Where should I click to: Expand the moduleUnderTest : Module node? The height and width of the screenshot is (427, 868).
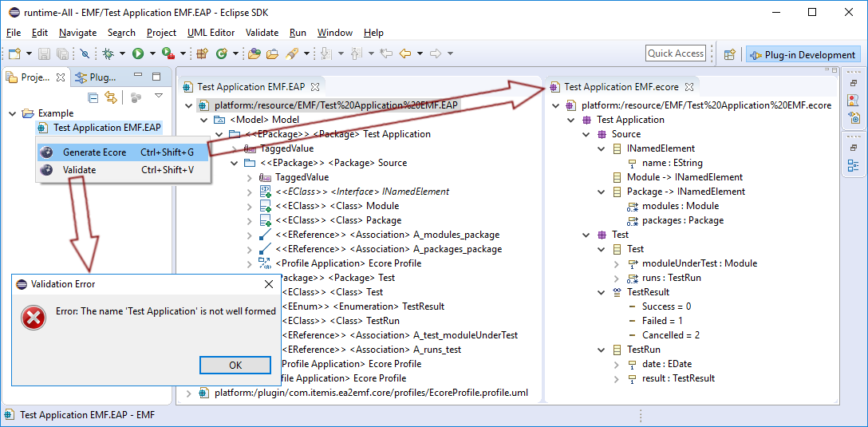click(x=617, y=263)
